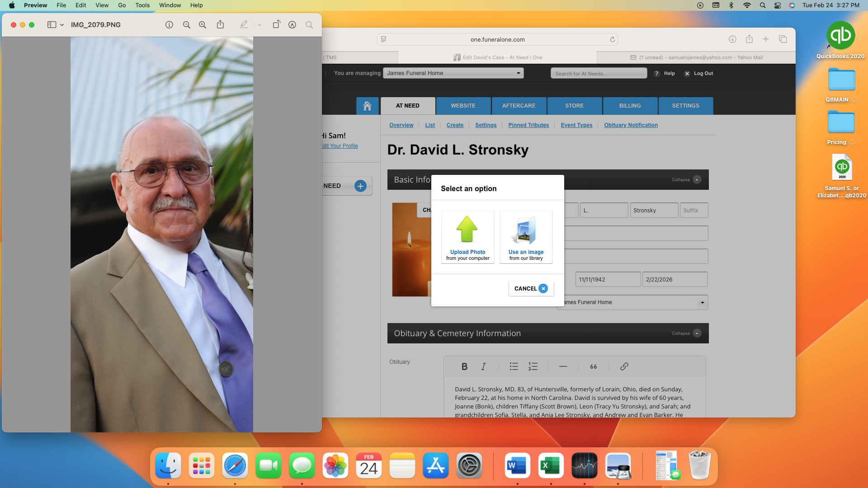Choose Use an image from library
This screenshot has height=488, width=868.
526,237
